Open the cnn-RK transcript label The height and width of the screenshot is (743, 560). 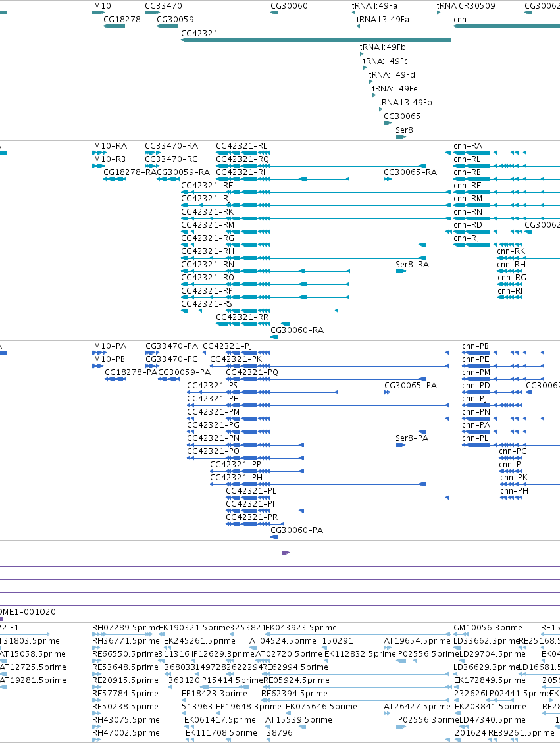pos(511,251)
